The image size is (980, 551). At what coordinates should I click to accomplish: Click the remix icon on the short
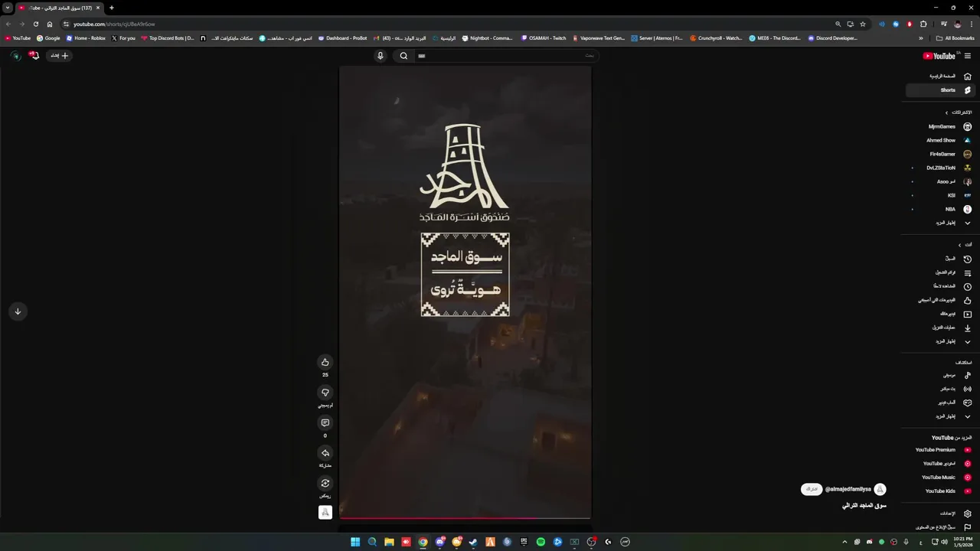[x=325, y=483]
